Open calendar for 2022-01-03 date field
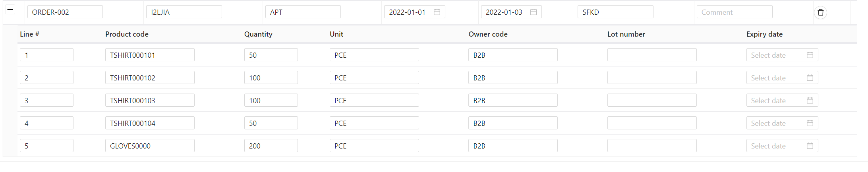The width and height of the screenshot is (868, 172). point(534,12)
